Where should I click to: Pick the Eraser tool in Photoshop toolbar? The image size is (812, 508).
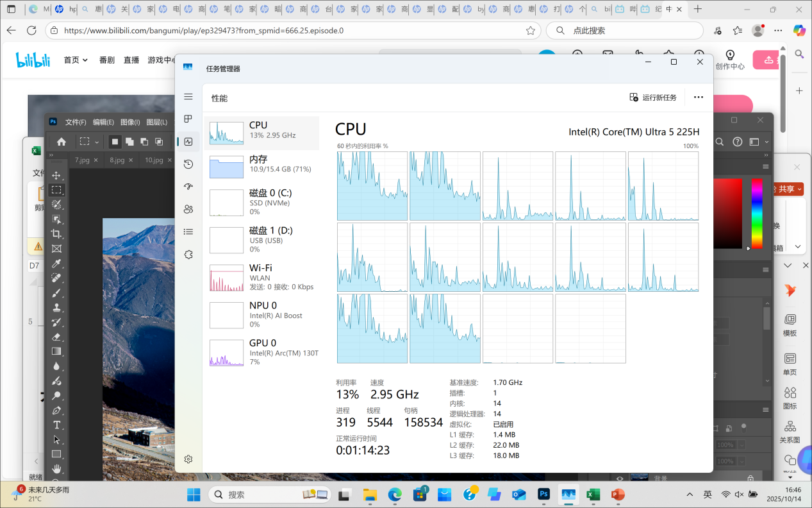(56, 337)
